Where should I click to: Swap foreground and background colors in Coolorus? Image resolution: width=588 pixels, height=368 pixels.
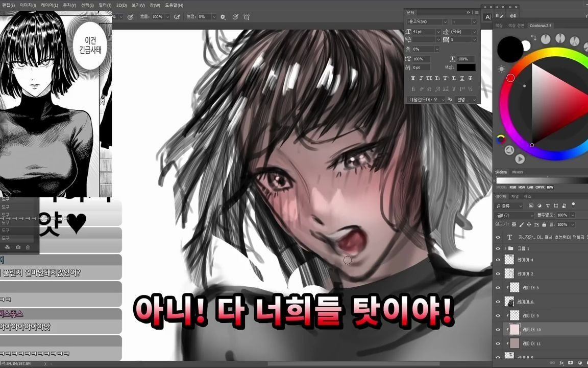pyautogui.click(x=533, y=37)
